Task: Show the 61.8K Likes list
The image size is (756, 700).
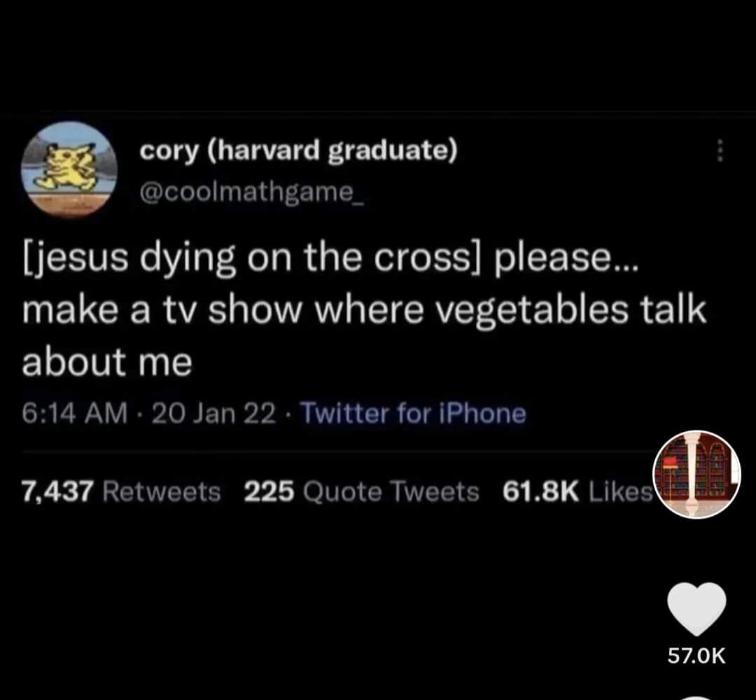Action: [575, 492]
